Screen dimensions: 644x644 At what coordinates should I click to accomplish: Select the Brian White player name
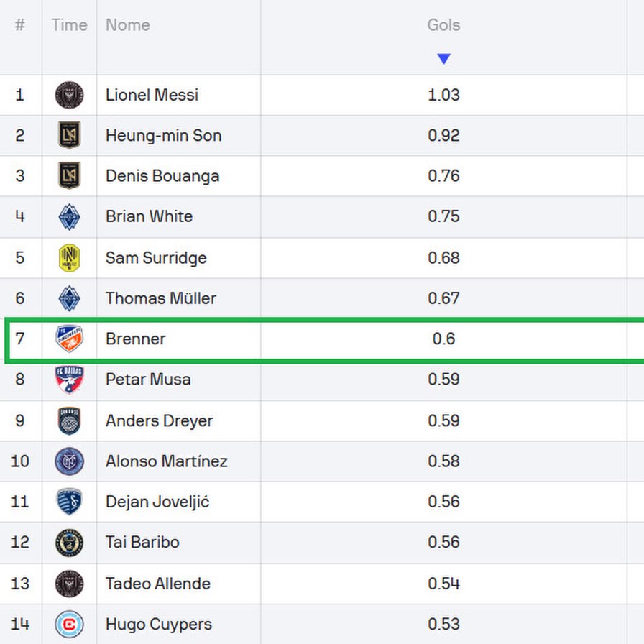(x=149, y=216)
